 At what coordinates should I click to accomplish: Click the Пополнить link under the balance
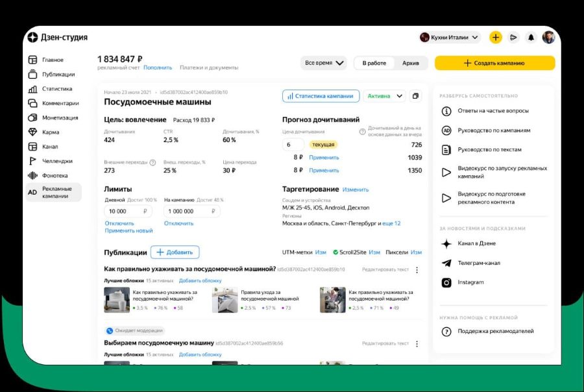pyautogui.click(x=158, y=67)
